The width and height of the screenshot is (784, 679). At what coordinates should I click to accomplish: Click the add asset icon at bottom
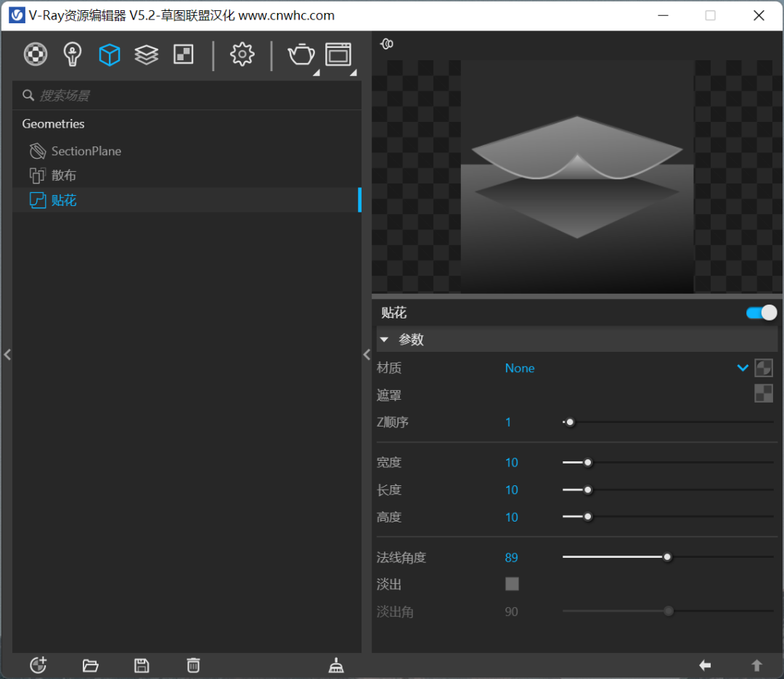pyautogui.click(x=38, y=665)
